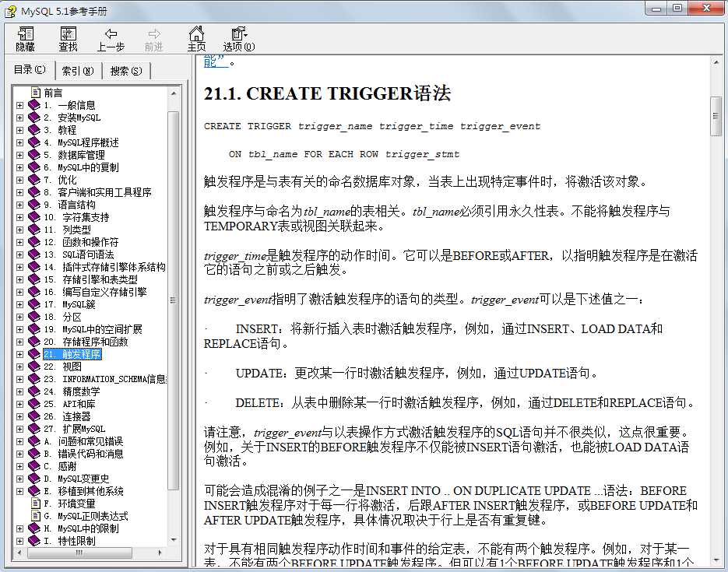Switch to the 搜索(S) search tab

[126, 71]
